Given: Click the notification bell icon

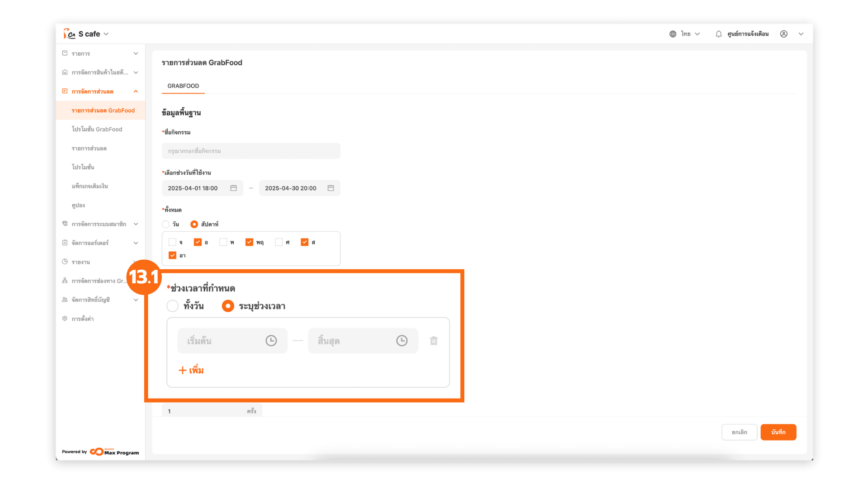Looking at the screenshot, I should [718, 34].
